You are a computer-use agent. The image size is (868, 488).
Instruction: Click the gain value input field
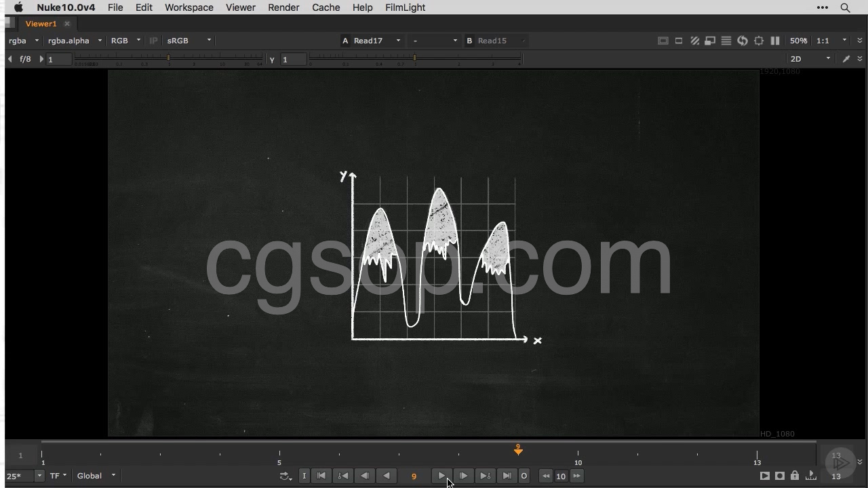[59, 59]
